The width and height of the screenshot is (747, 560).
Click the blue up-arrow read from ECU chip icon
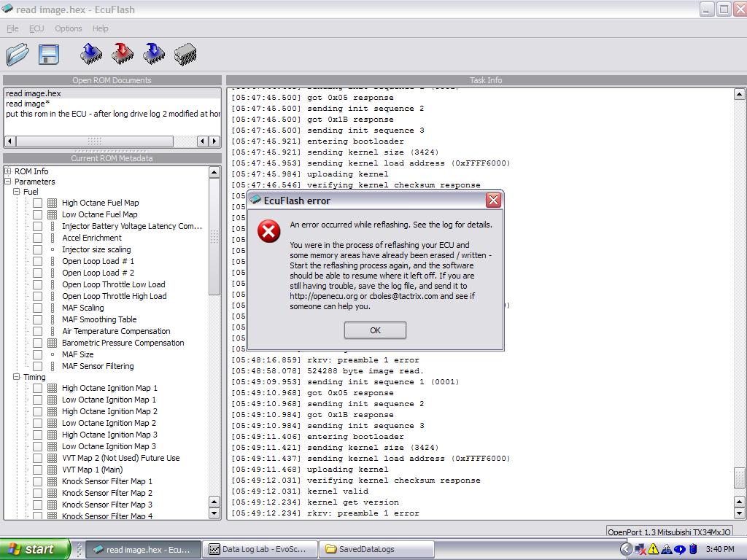[91, 54]
